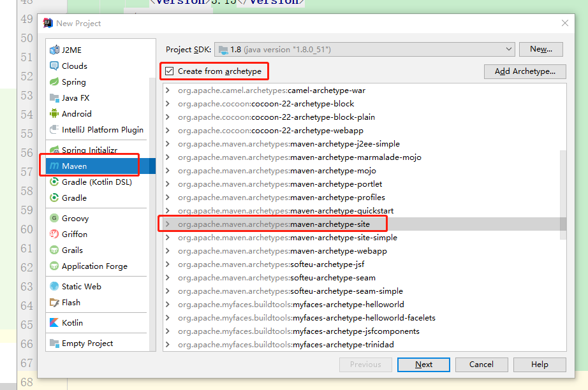Select the Kotlin K icon
588x390 pixels.
point(54,322)
